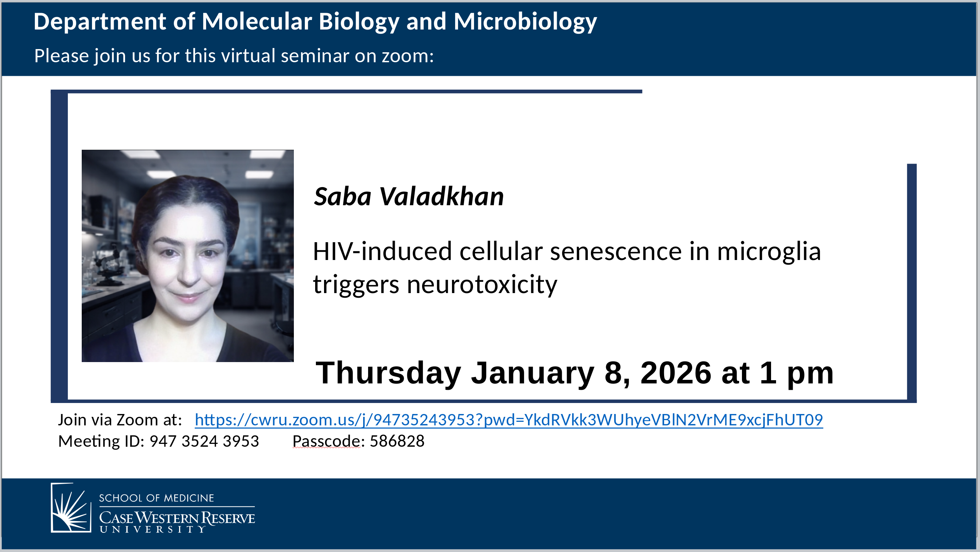The height and width of the screenshot is (552, 980).
Task: Click the "Join via Zoom at:" label
Action: (120, 420)
